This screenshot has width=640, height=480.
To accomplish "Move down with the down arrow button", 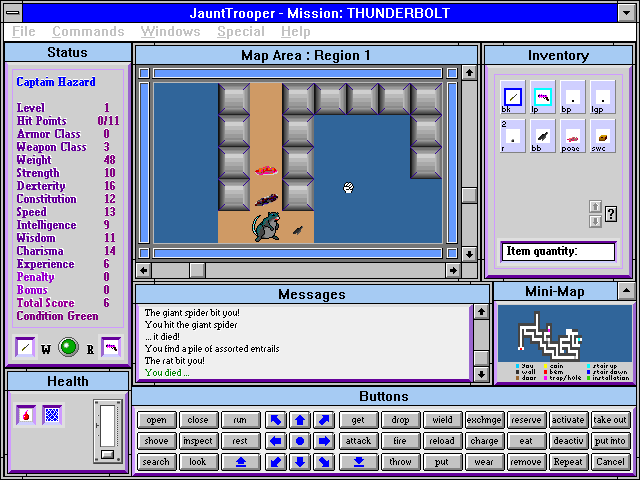I will [x=300, y=462].
